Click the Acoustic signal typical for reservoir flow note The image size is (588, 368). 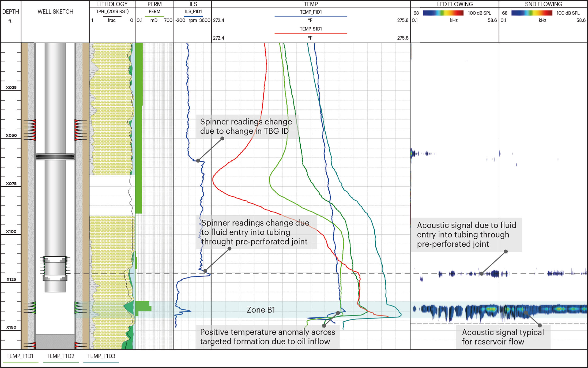click(x=503, y=337)
